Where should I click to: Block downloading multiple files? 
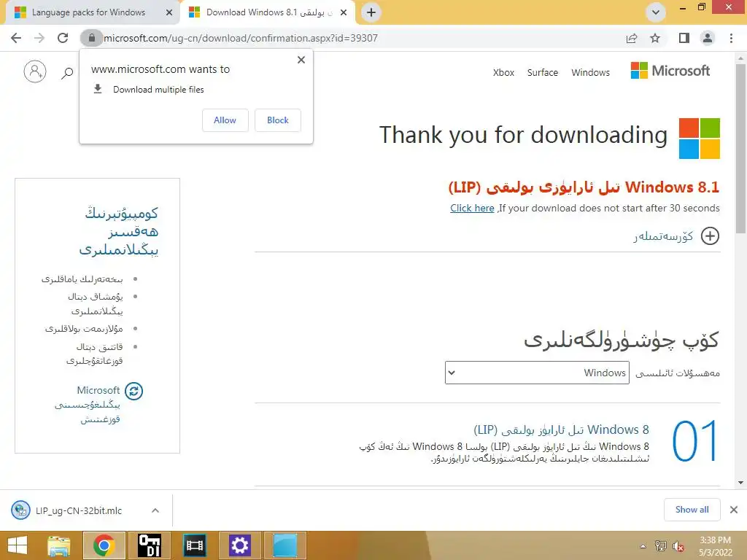(x=278, y=120)
